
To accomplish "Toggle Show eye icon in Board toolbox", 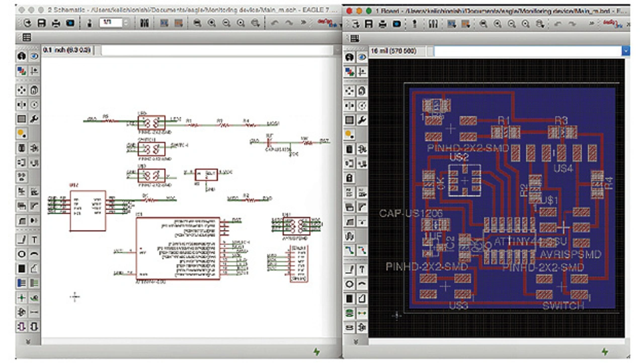I will pos(362,57).
